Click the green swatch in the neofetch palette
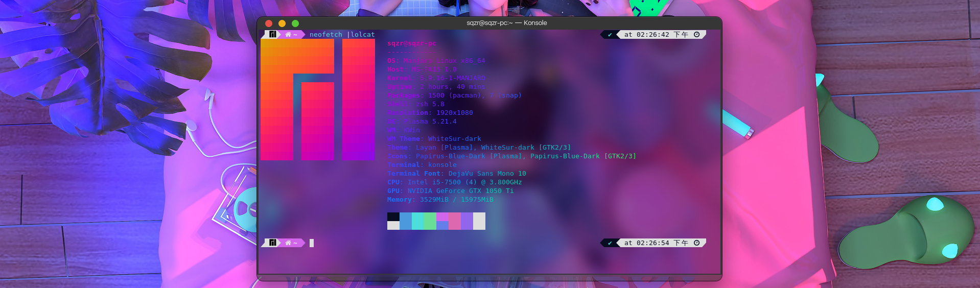This screenshot has width=980, height=288. pyautogui.click(x=430, y=221)
